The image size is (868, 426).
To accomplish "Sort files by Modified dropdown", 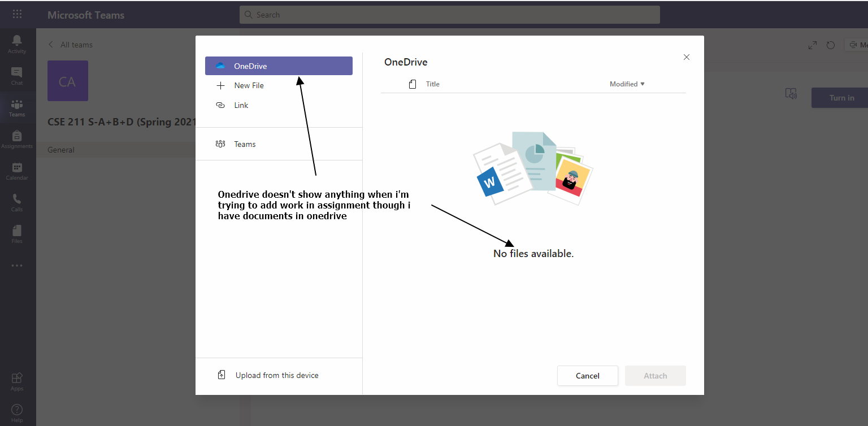I will point(627,84).
